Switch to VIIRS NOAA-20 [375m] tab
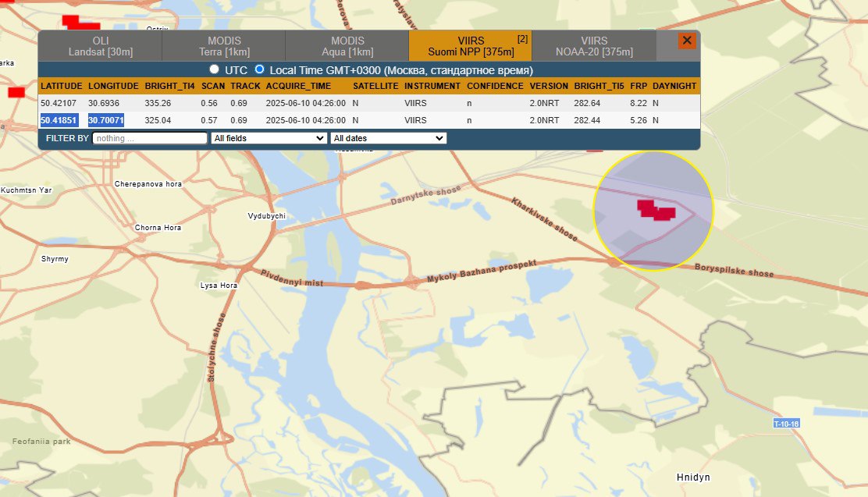This screenshot has height=497, width=868. pyautogui.click(x=594, y=46)
